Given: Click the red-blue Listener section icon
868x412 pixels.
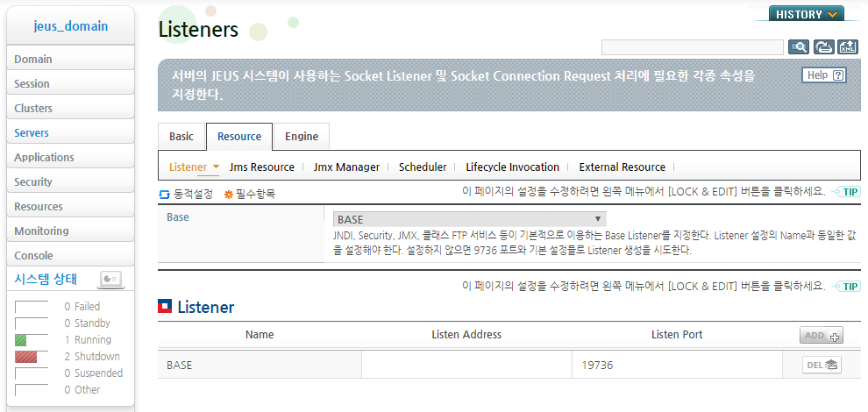Looking at the screenshot, I should (165, 306).
